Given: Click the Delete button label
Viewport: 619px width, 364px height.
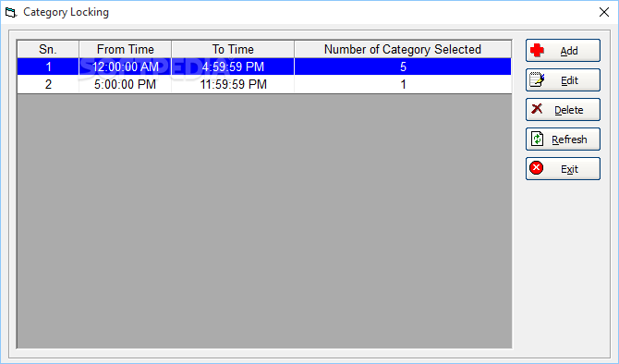Looking at the screenshot, I should (569, 110).
